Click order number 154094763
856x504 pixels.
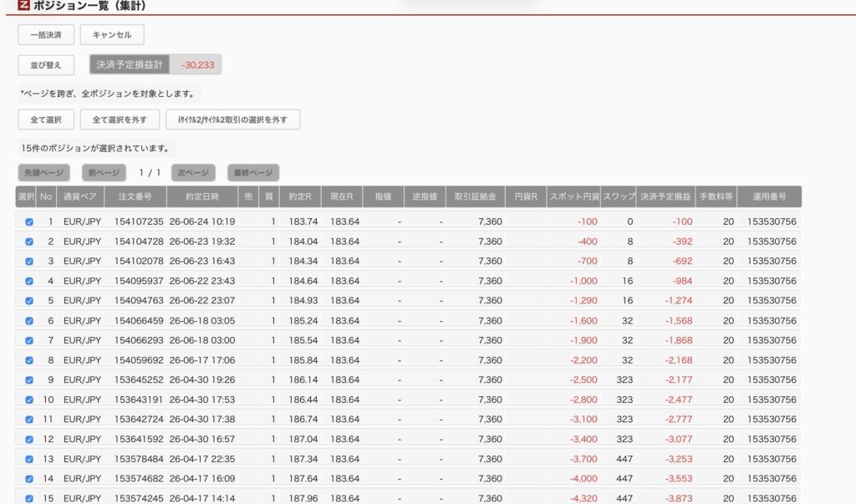(139, 301)
